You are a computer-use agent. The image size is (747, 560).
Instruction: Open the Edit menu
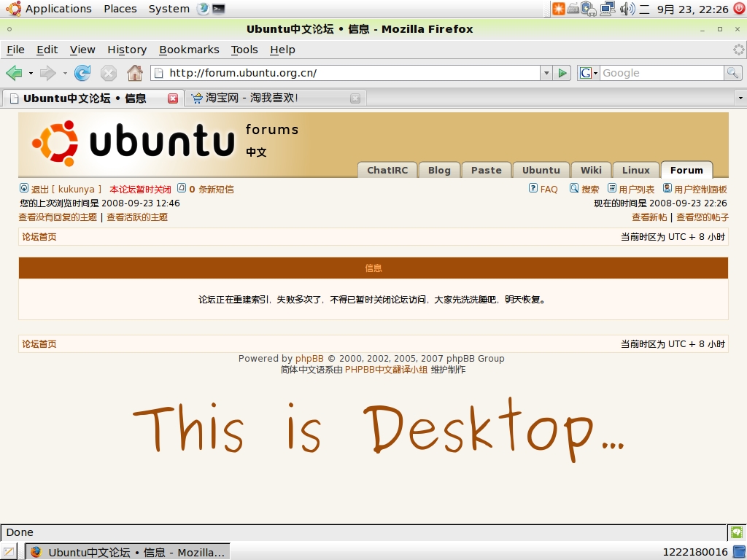pos(47,50)
